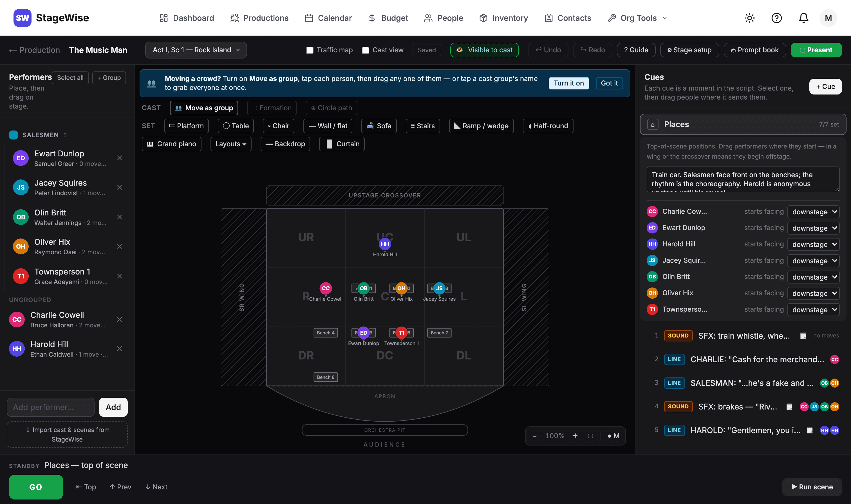Click the Present button
Image resolution: width=851 pixels, height=504 pixels.
coord(816,50)
